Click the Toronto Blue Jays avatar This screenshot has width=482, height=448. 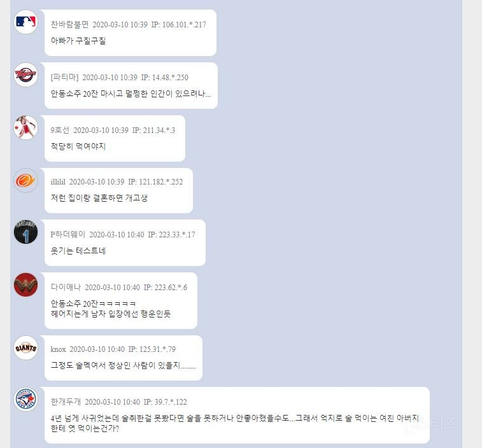pos(26,400)
